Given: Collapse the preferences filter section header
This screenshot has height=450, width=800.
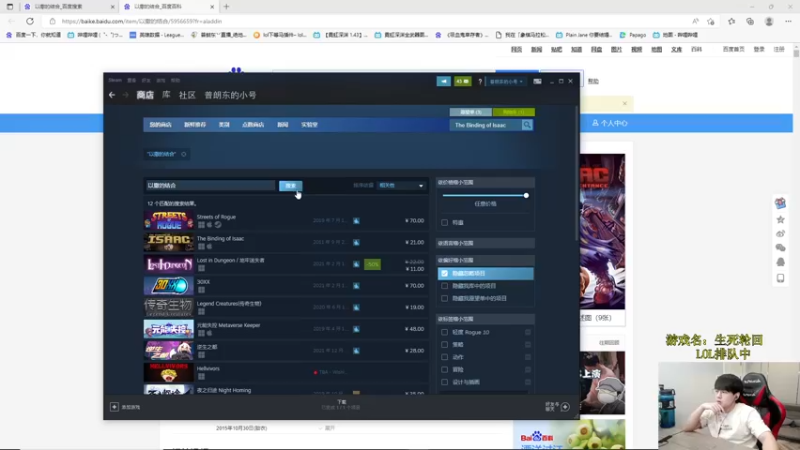Looking at the screenshot, I should tap(485, 260).
